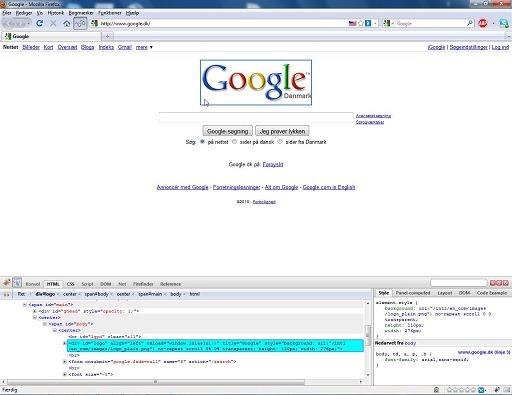Open the 'mere' dropdown in Google nav
This screenshot has height=395, width=512.
point(144,47)
